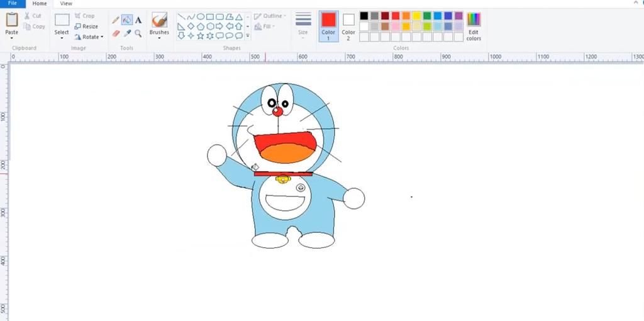Click the rectangular Select tool icon
This screenshot has height=321, width=644.
tap(62, 20)
